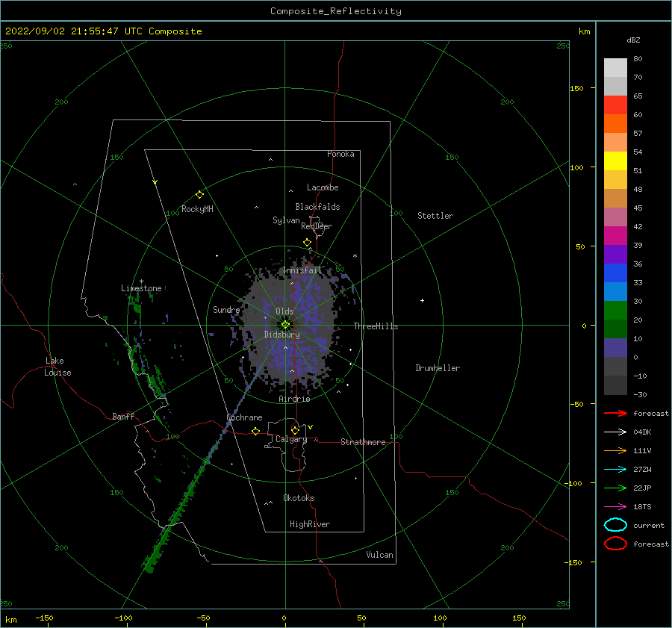Click the cyan 27ZW arrow icon
The height and width of the screenshot is (628, 672).
pyautogui.click(x=615, y=470)
